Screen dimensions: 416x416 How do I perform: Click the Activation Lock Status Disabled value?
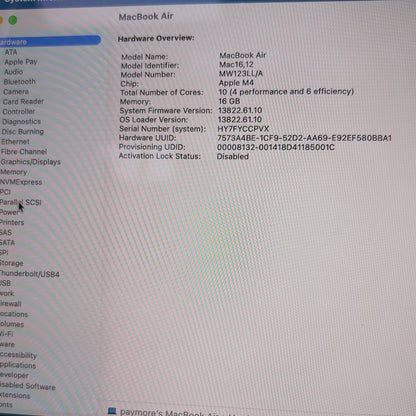(x=233, y=156)
